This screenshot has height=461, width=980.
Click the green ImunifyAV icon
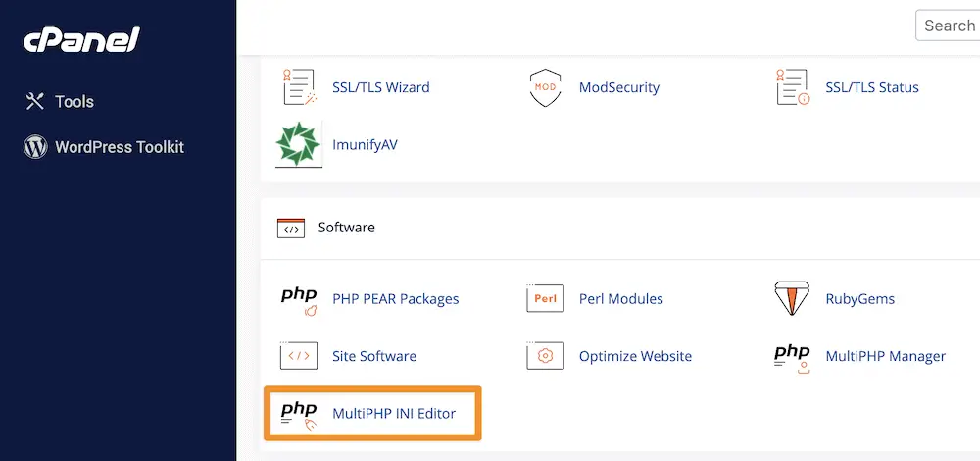[299, 144]
